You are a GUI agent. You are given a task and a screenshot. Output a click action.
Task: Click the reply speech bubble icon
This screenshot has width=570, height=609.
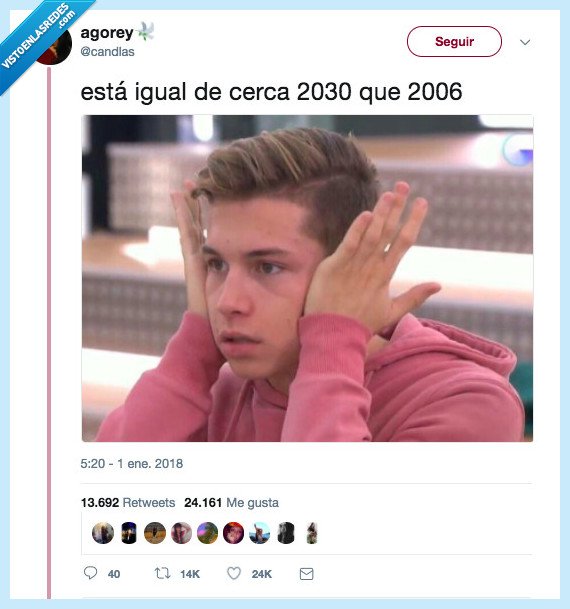coord(90,573)
